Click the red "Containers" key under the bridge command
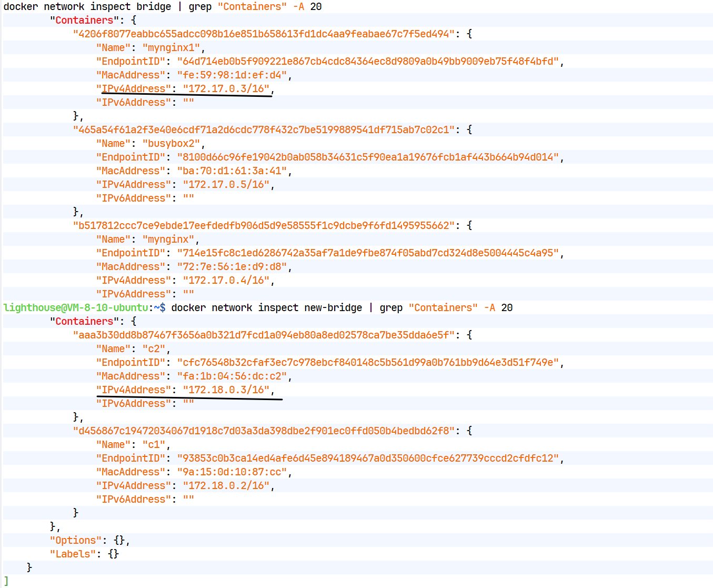The width and height of the screenshot is (713, 588). [x=84, y=21]
